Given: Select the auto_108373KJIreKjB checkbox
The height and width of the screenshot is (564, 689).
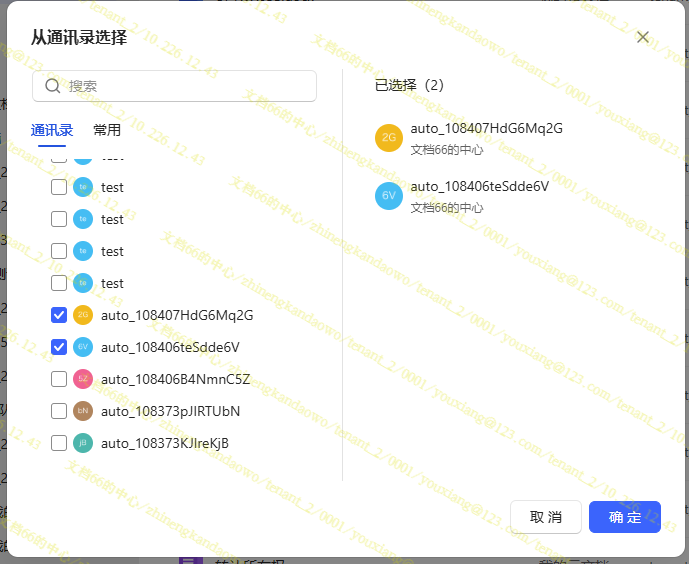Looking at the screenshot, I should 59,443.
